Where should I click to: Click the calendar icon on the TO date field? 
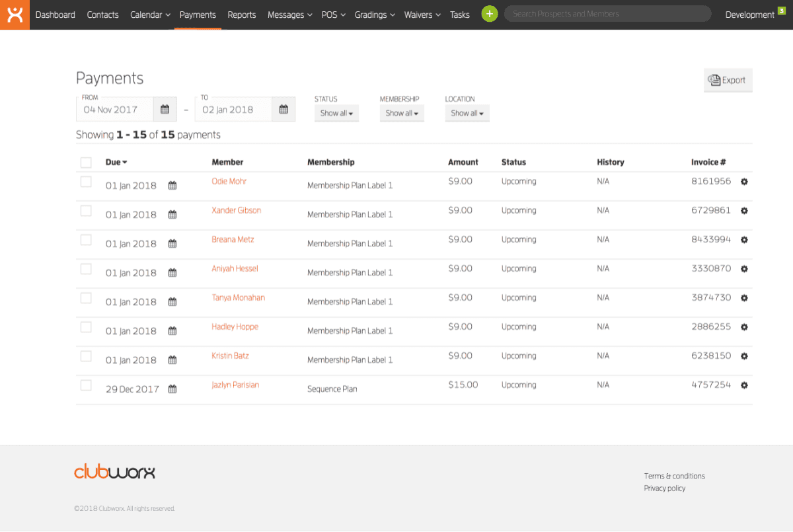[x=283, y=109]
